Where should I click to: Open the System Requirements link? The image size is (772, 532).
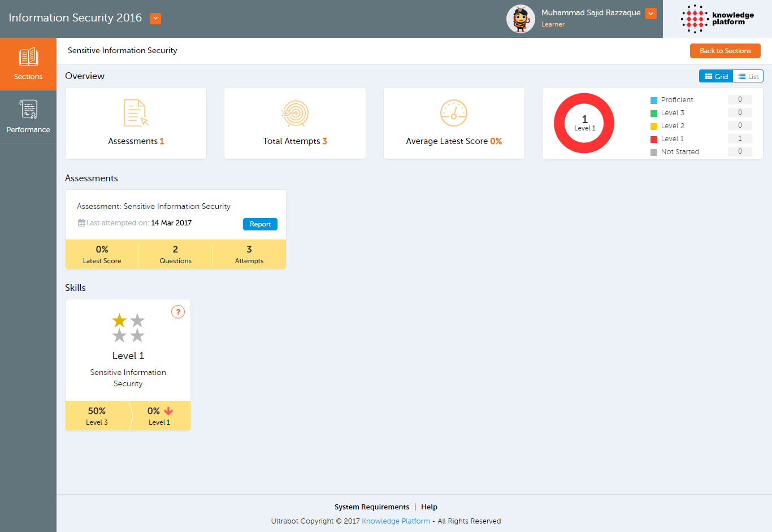pyautogui.click(x=371, y=507)
